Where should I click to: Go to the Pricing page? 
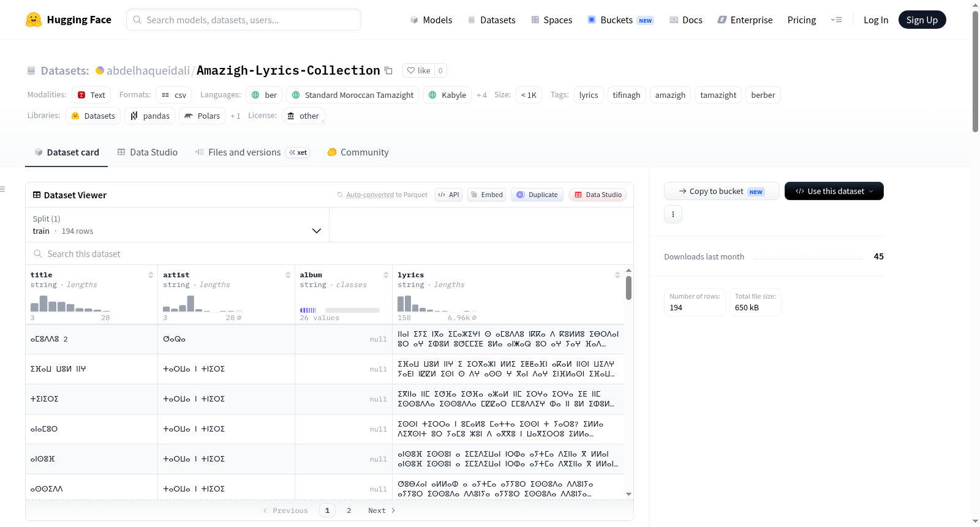coord(802,20)
